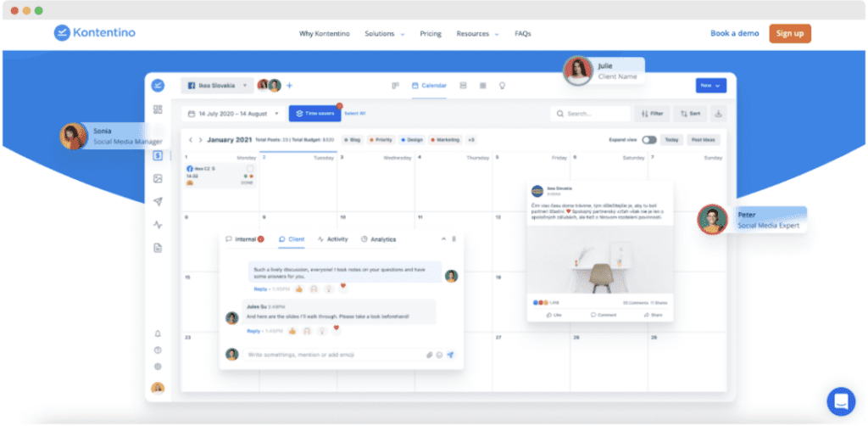Open the activity pulse icon in sidebar
This screenshot has height=426, width=868.
click(x=158, y=225)
